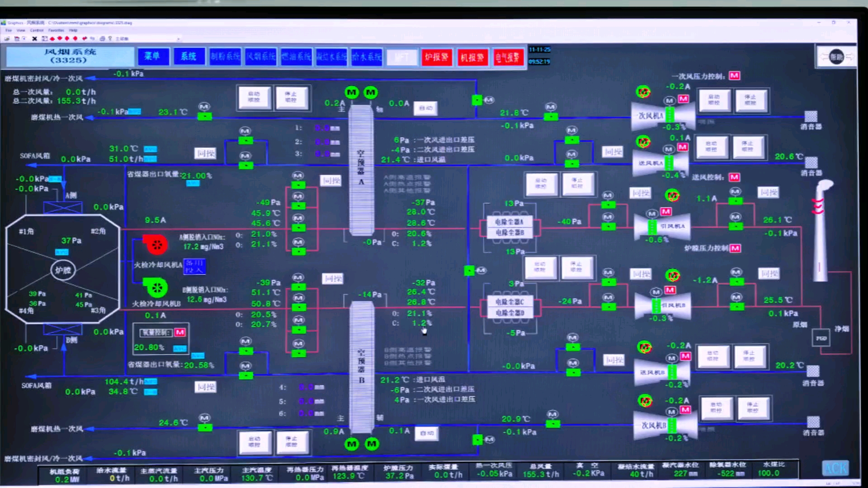Open the 菜单 navigation button
The height and width of the screenshot is (488, 868).
tap(153, 56)
